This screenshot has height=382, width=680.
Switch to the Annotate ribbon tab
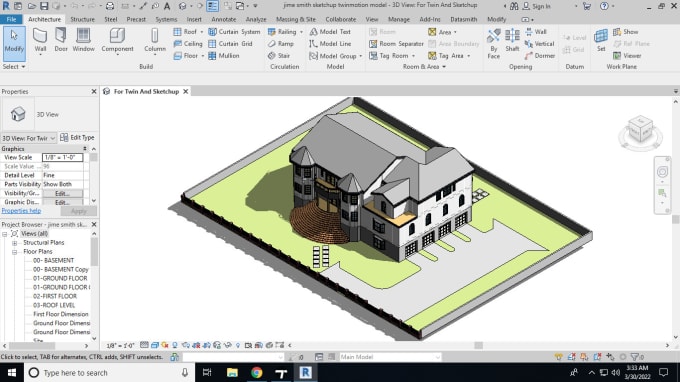tap(224, 20)
